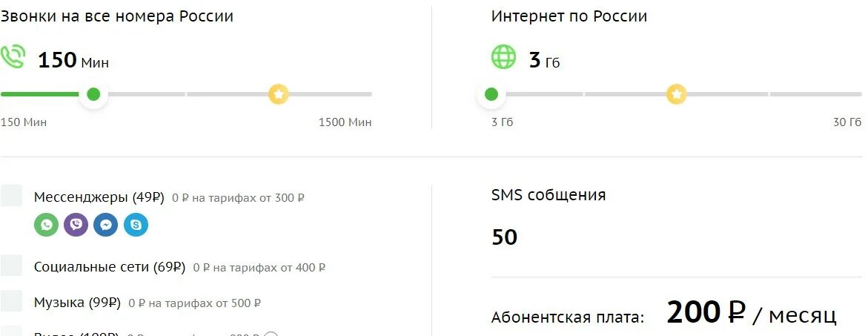Enable the Мессенджеры checkbox
The height and width of the screenshot is (336, 868).
[x=11, y=196]
